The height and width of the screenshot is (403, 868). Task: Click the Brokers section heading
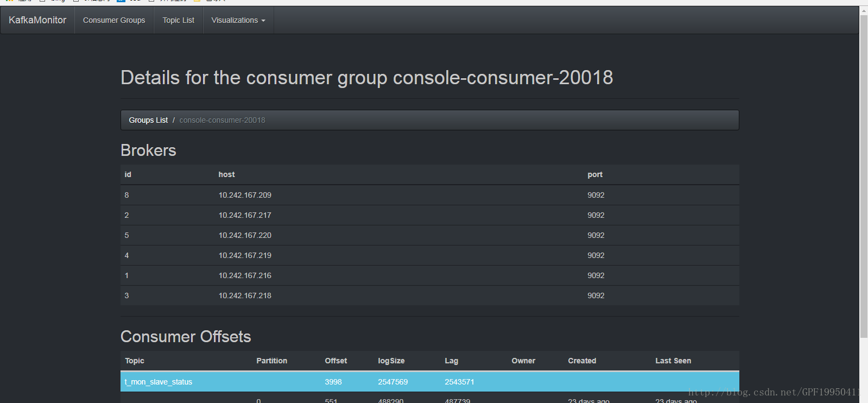tap(148, 150)
